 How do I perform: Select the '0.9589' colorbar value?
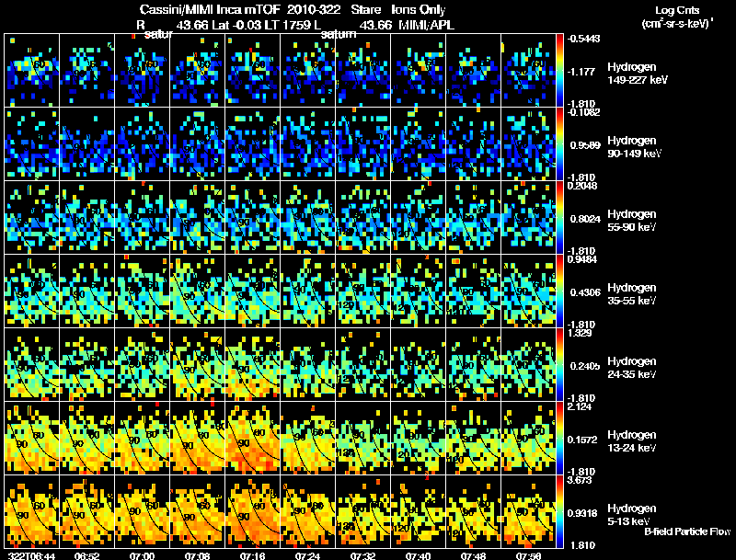[x=585, y=145]
